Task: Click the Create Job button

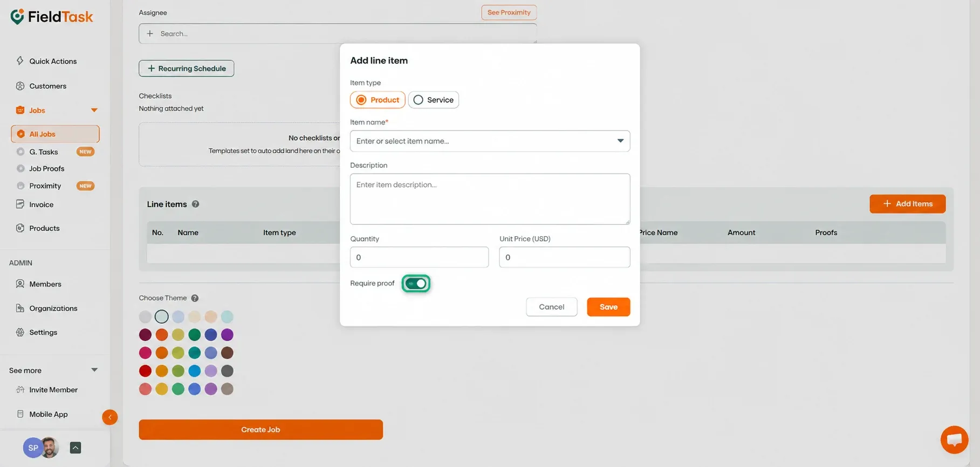Action: 261,430
